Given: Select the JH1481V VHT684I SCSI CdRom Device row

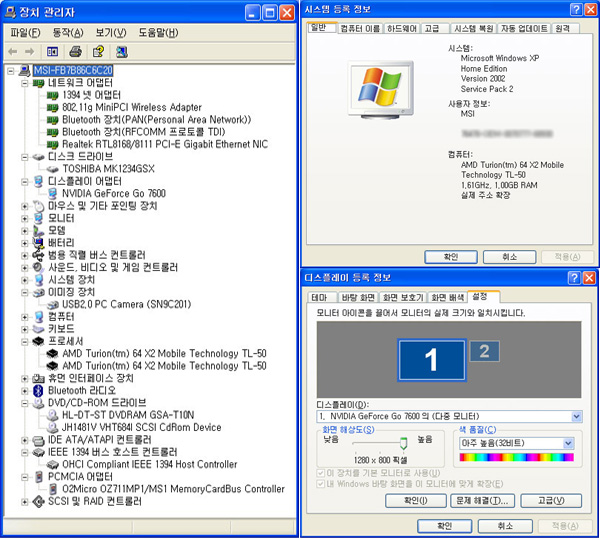Looking at the screenshot, I should pyautogui.click(x=141, y=427).
